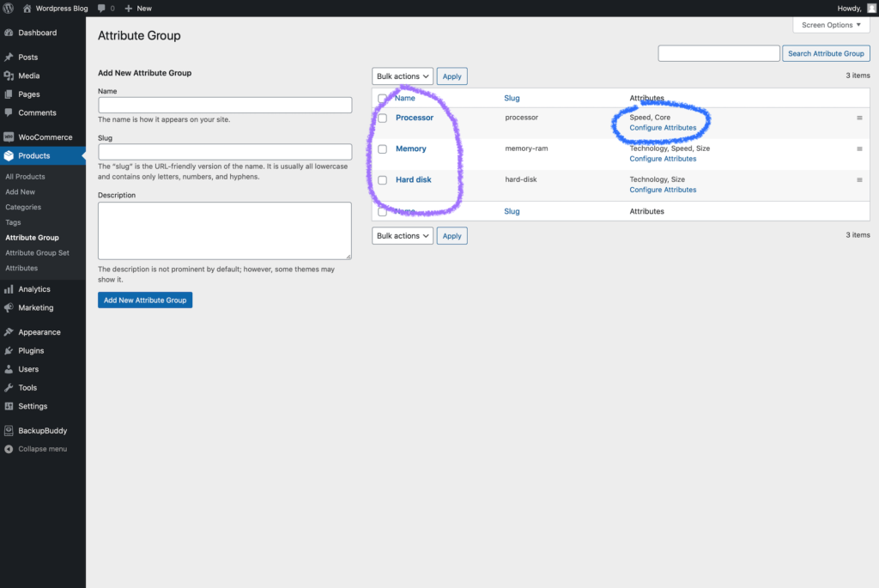Open the Categories submenu item

click(23, 207)
